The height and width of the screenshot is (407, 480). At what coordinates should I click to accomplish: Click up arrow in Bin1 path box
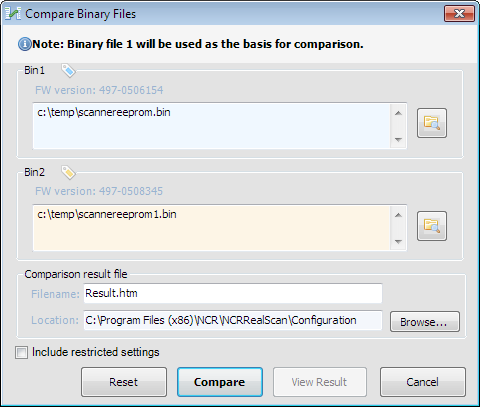(398, 113)
